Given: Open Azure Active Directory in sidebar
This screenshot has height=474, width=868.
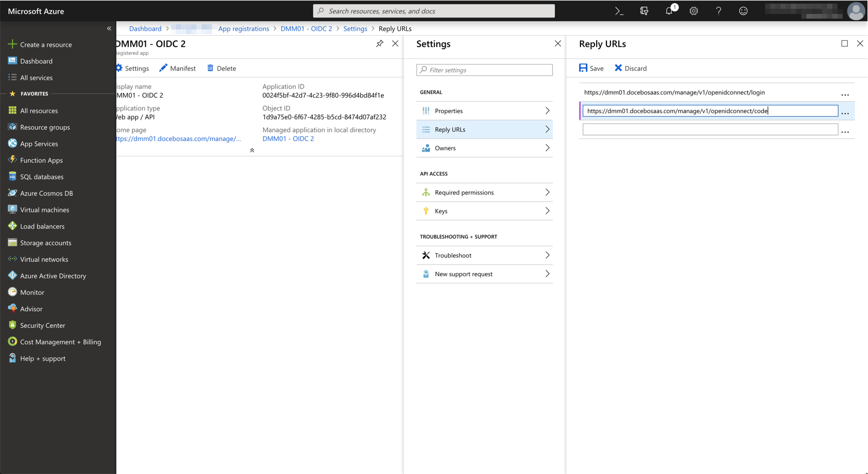Looking at the screenshot, I should point(53,276).
